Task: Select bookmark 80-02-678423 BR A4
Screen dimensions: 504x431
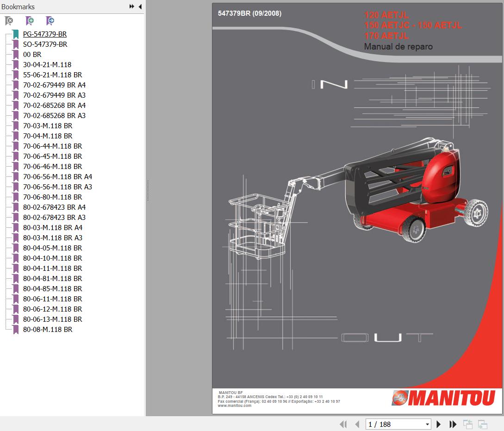Action: 54,207
